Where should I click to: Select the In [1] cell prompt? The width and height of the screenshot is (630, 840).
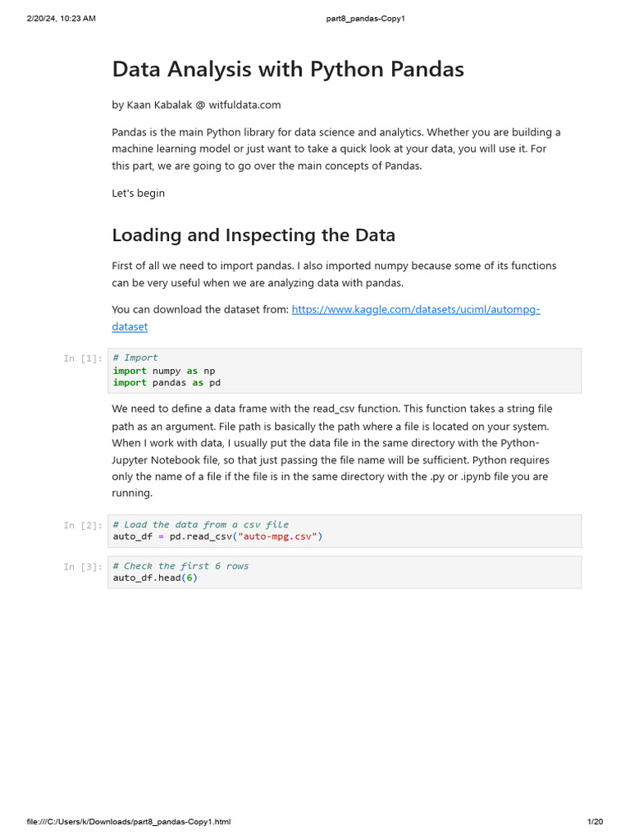click(x=83, y=358)
